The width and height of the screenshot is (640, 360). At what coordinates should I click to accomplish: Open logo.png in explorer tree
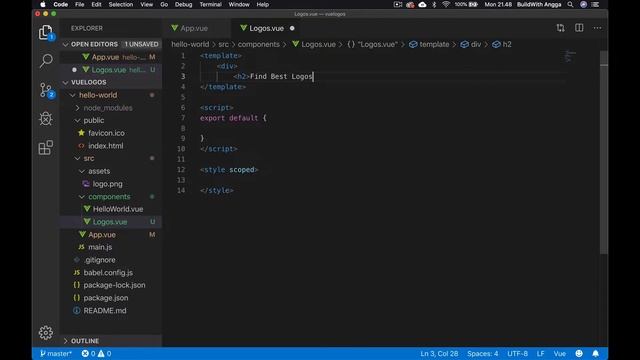107,184
